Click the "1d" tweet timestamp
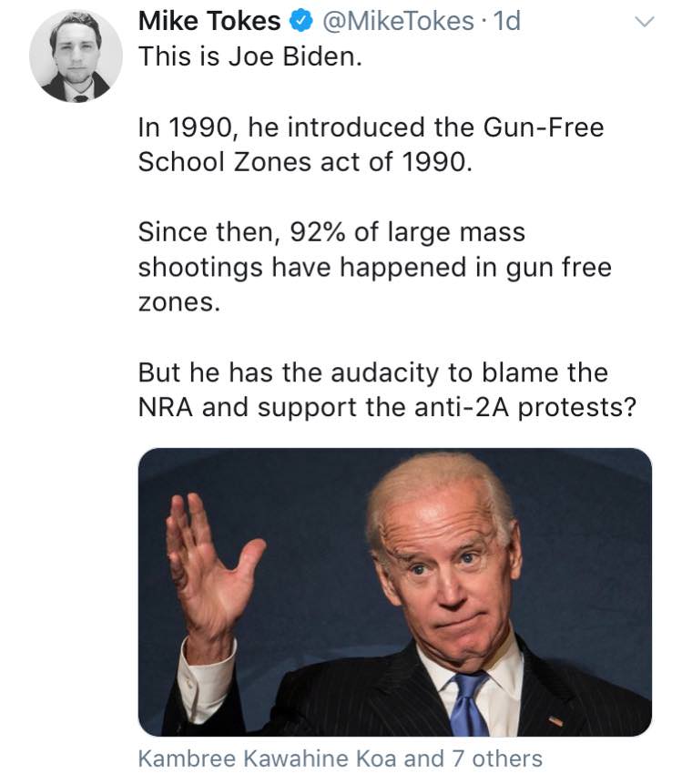Viewport: 682px width, 784px height. tap(506, 22)
